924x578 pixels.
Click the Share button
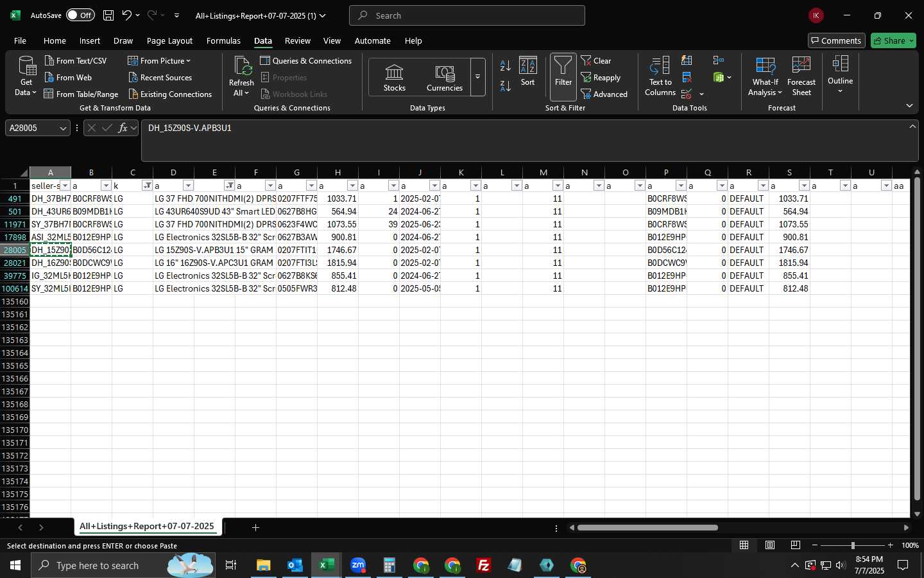pyautogui.click(x=893, y=40)
